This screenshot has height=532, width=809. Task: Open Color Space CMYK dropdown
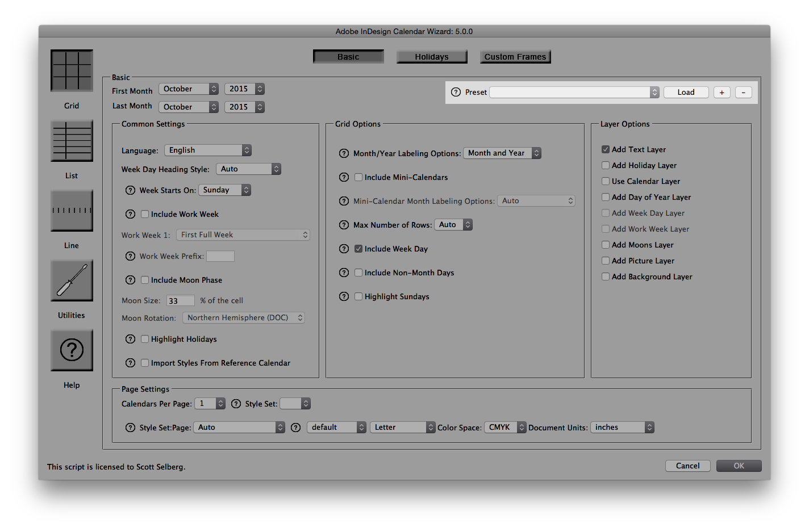505,428
